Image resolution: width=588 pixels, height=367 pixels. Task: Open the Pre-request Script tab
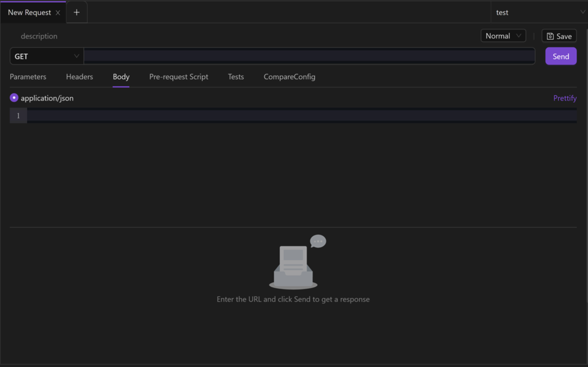pos(179,77)
